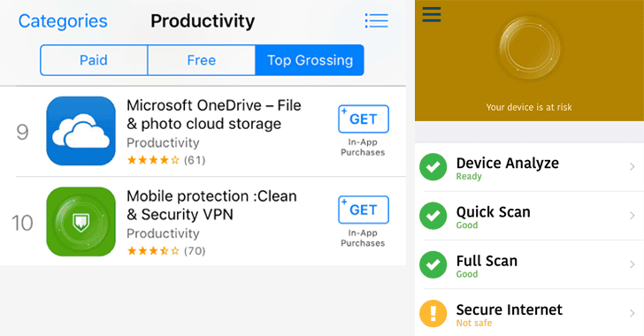Tap the list view icon beside Productivity
644x336 pixels.
[x=376, y=20]
